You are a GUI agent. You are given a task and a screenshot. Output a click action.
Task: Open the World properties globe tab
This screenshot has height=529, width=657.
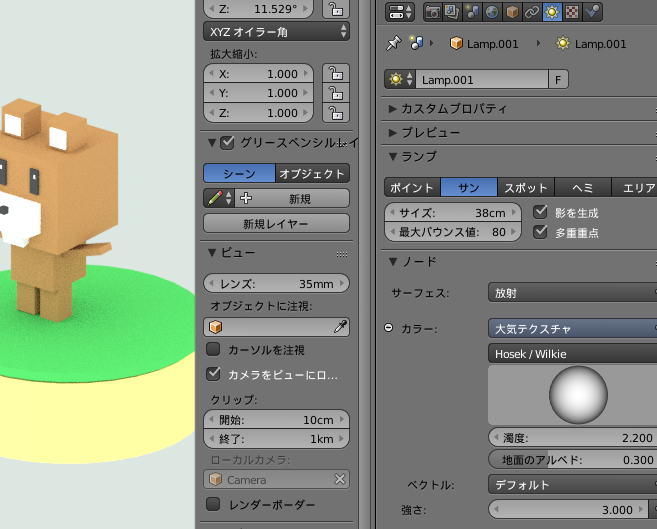point(492,12)
